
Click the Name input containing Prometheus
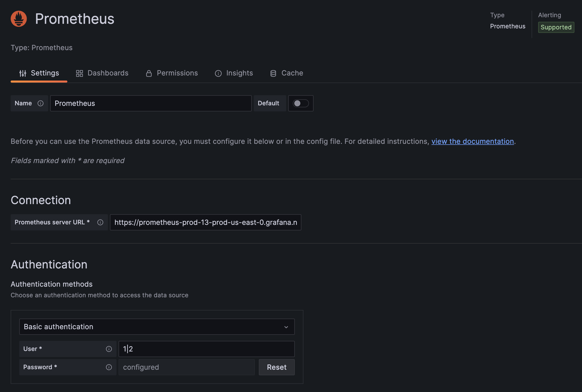coord(151,103)
